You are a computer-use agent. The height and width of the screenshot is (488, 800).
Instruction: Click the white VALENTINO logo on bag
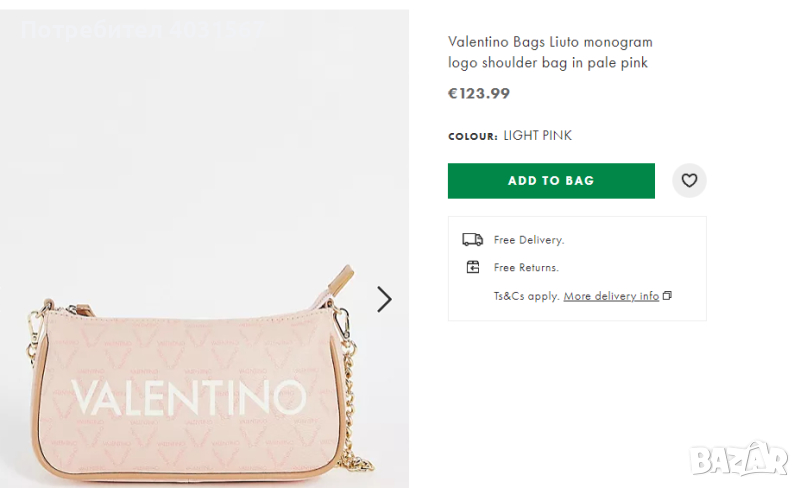(x=187, y=397)
